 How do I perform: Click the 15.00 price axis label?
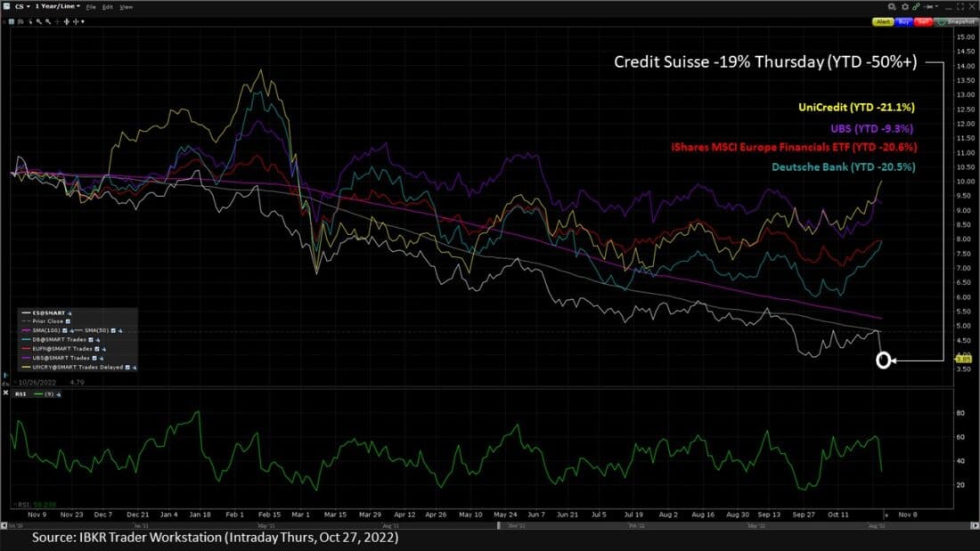(x=966, y=36)
